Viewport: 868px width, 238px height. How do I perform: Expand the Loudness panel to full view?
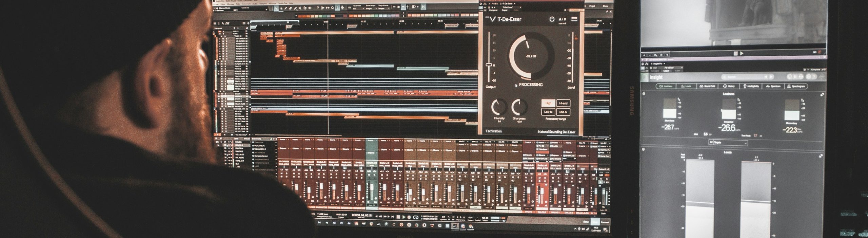tap(822, 95)
